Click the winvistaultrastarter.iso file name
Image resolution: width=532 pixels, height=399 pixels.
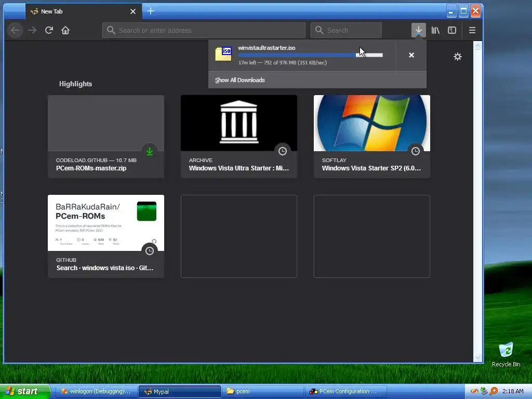(x=267, y=48)
